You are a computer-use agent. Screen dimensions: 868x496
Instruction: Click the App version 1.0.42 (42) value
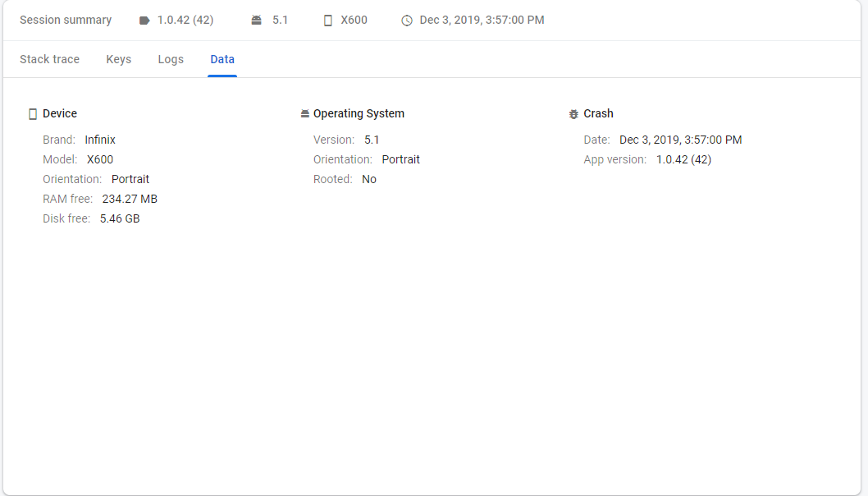(683, 159)
